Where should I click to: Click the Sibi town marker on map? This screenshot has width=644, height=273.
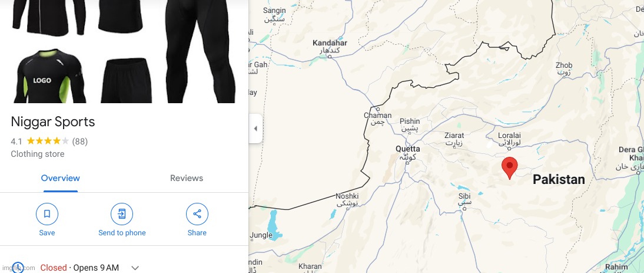tap(464, 209)
